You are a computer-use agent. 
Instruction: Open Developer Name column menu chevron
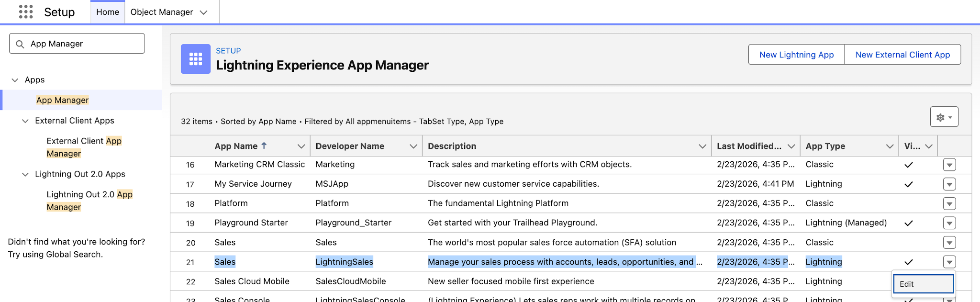413,146
